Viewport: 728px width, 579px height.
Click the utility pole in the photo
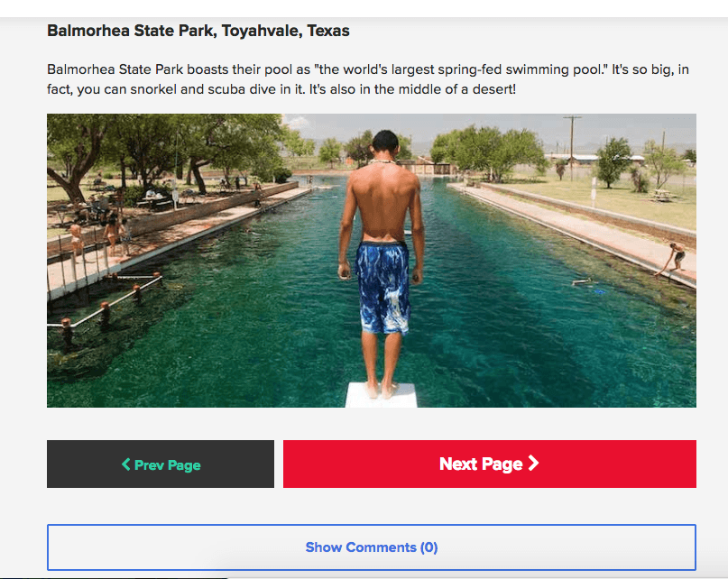coord(572,148)
